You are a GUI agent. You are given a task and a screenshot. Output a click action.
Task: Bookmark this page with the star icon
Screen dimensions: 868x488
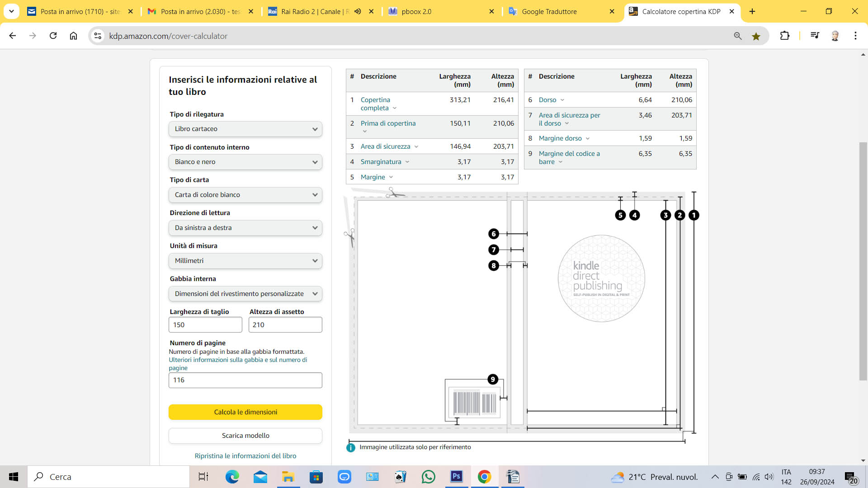(x=756, y=36)
